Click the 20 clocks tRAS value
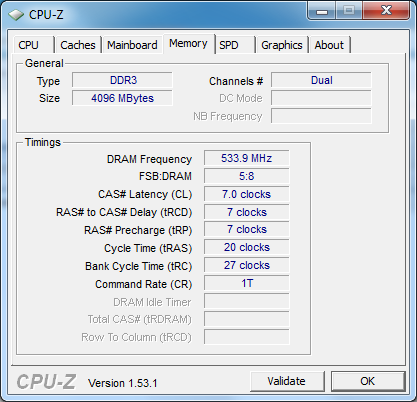Viewport: 417px width, 402px height. pos(247,247)
